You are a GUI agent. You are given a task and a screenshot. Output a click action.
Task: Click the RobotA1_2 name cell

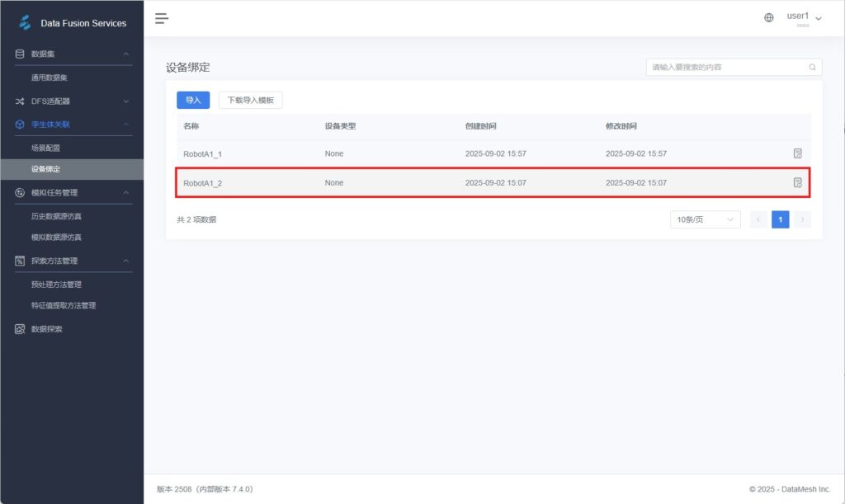click(x=203, y=183)
